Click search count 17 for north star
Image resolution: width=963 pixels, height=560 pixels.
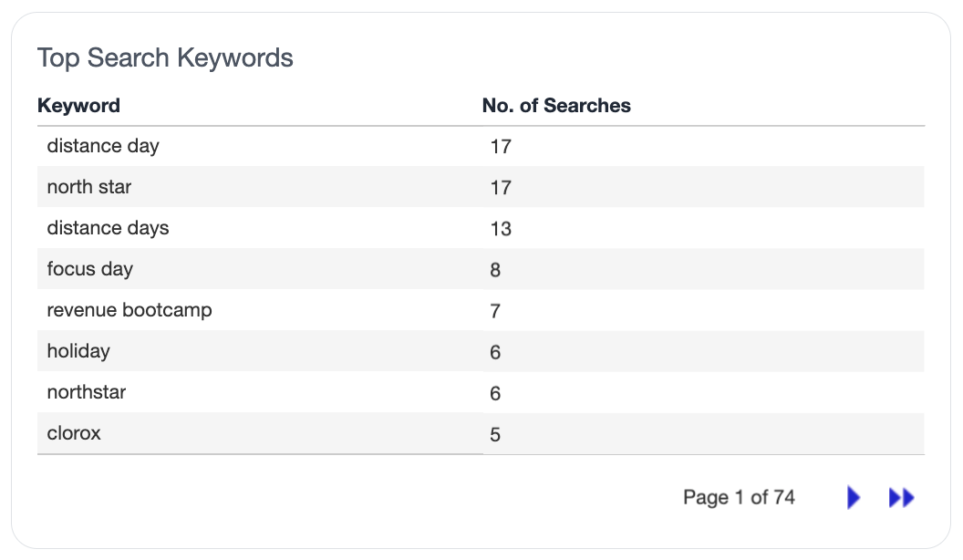tap(501, 188)
